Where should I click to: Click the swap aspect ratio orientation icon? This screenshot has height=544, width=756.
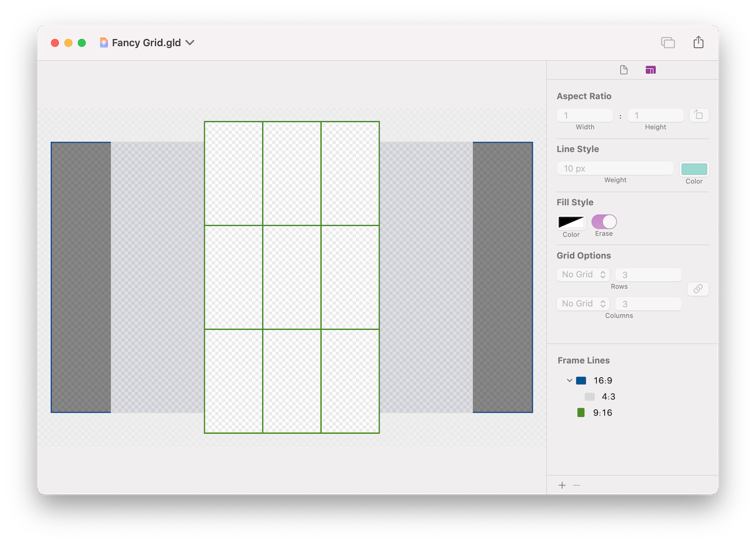click(699, 115)
